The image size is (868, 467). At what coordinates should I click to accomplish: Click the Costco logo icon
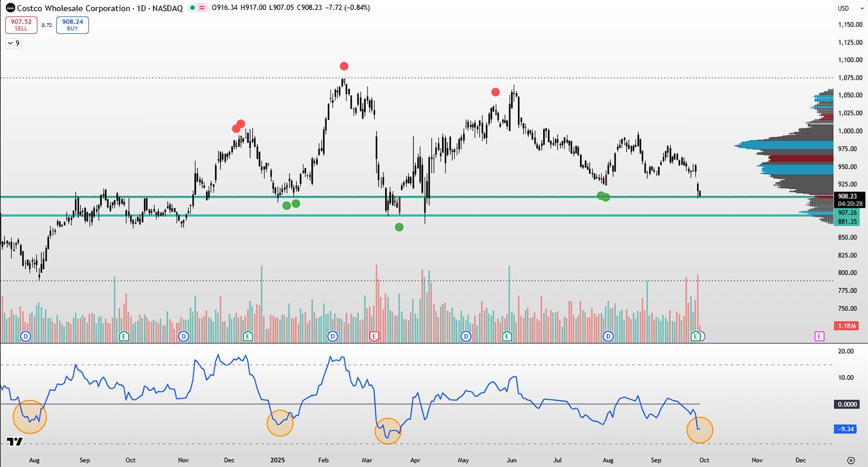click(x=11, y=8)
